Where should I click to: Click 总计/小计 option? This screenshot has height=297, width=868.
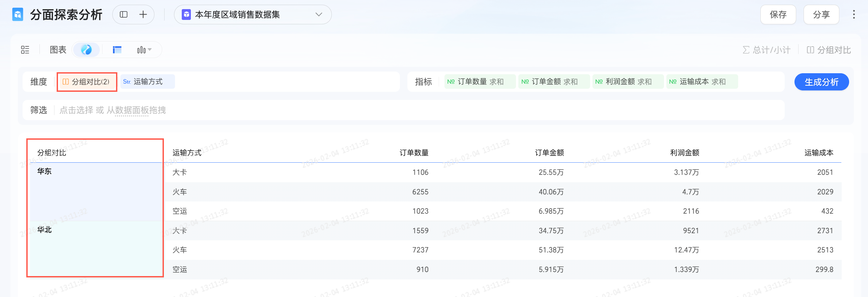(x=766, y=50)
